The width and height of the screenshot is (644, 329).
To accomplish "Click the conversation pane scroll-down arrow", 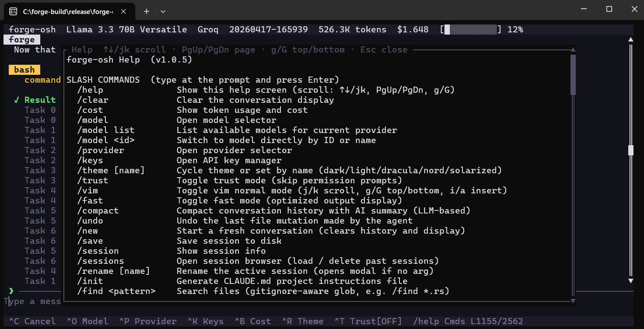I will click(630, 280).
